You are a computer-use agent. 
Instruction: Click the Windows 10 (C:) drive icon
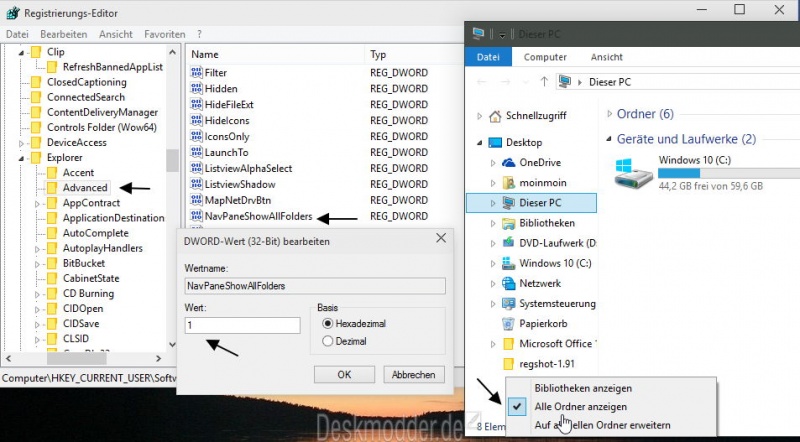tap(635, 170)
